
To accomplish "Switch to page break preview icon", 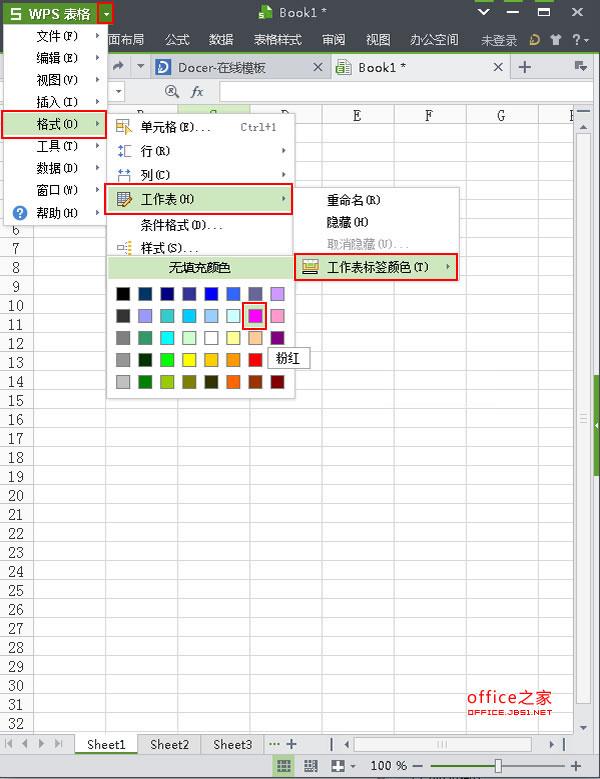I will tap(311, 766).
